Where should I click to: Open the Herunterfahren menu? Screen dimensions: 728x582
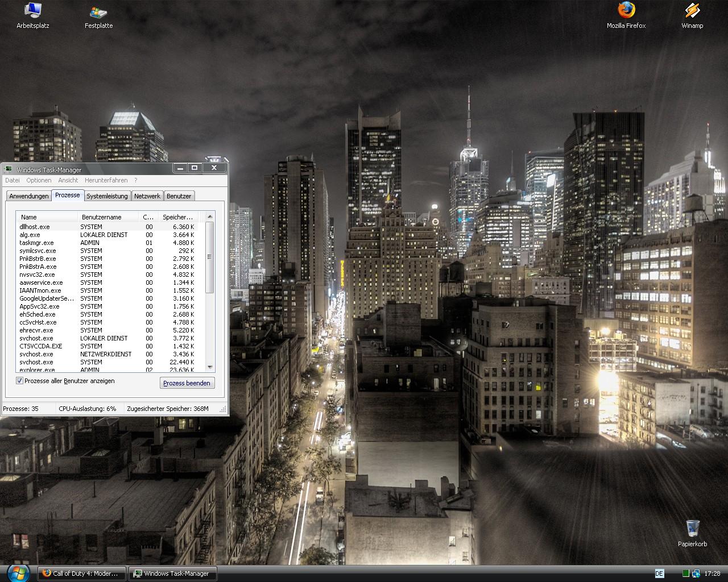click(106, 180)
